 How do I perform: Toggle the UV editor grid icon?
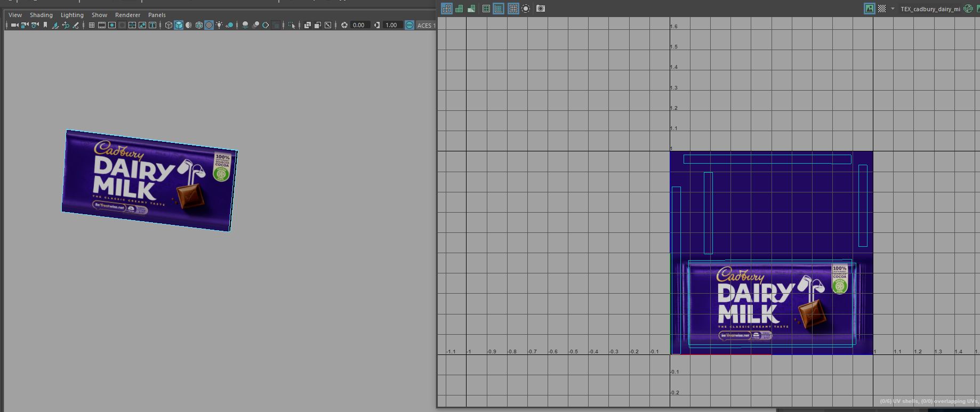click(513, 9)
